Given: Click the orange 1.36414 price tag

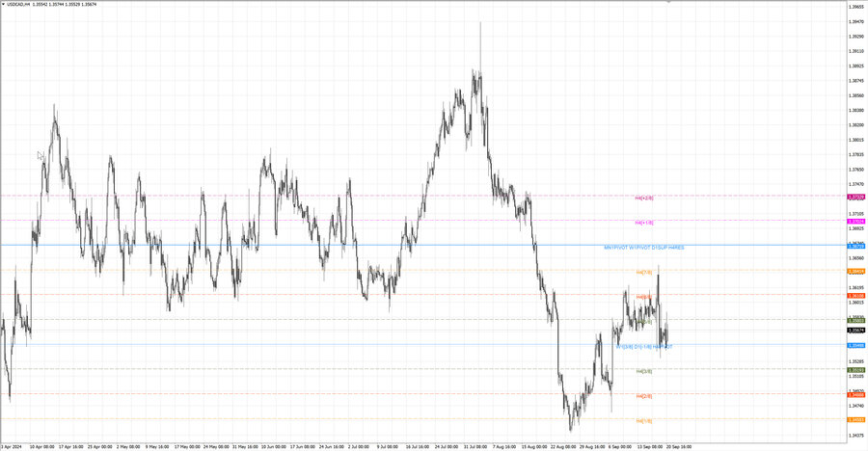Looking at the screenshot, I should point(856,271).
